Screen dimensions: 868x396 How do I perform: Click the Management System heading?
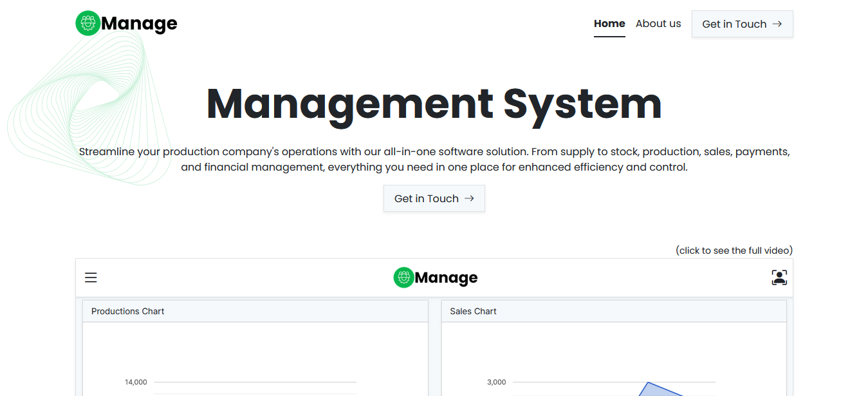(434, 103)
